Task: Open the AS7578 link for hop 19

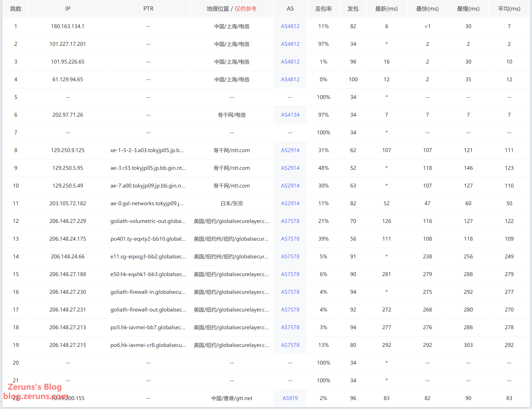Action: click(290, 345)
